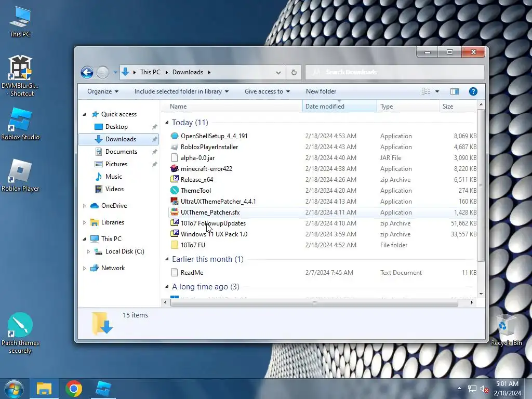Open This PC desktop icon
The image size is (532, 399).
click(x=20, y=21)
